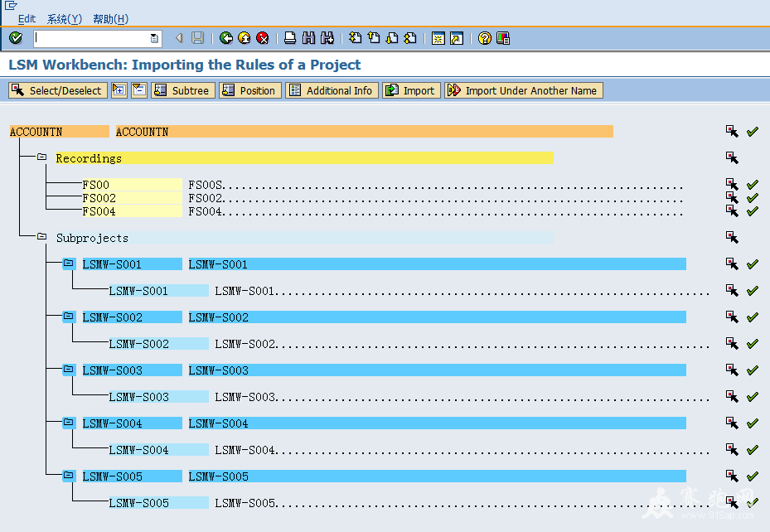770x532 pixels.
Task: Collapse the LSMW-S003 subproject folder
Action: pos(68,369)
